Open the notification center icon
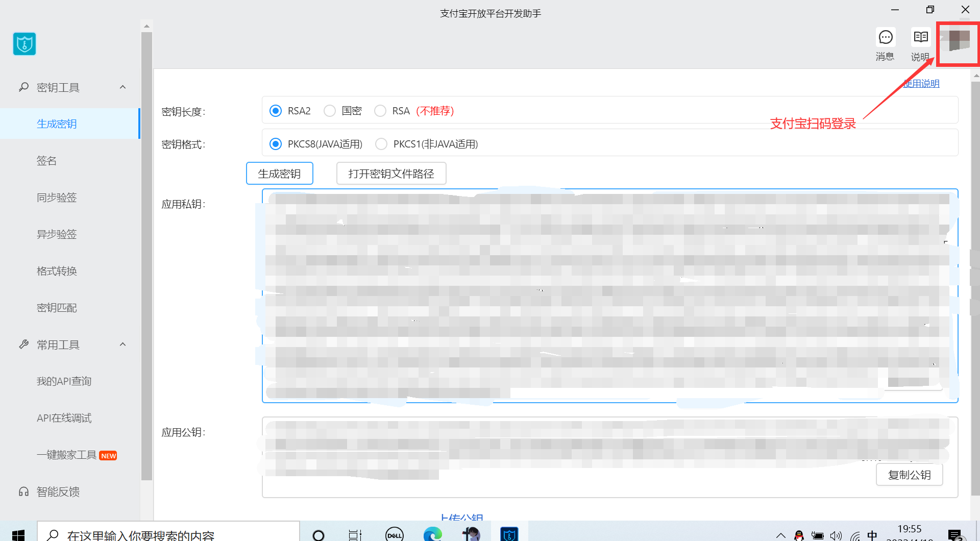 tap(955, 535)
